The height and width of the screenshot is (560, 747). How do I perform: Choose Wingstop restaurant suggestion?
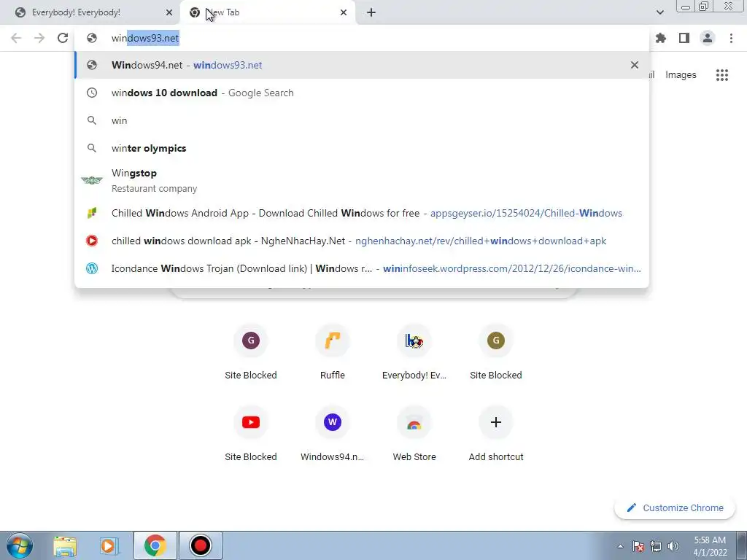(x=362, y=181)
